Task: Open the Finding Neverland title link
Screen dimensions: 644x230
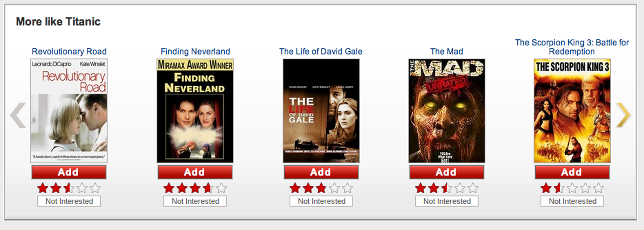Action: tap(195, 52)
